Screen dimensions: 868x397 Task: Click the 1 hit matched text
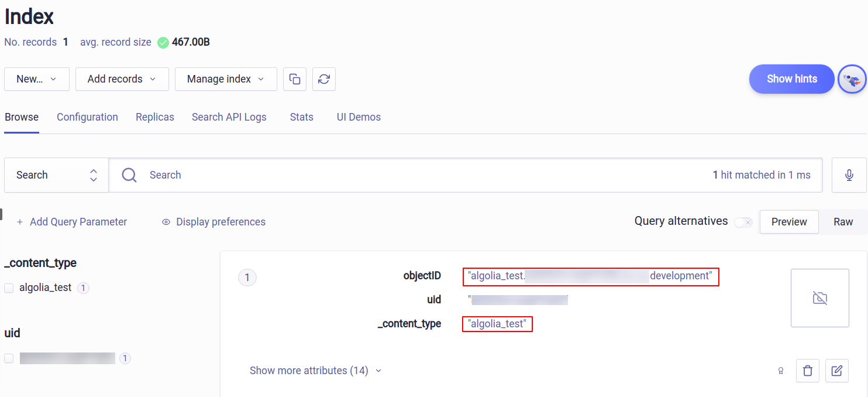762,175
